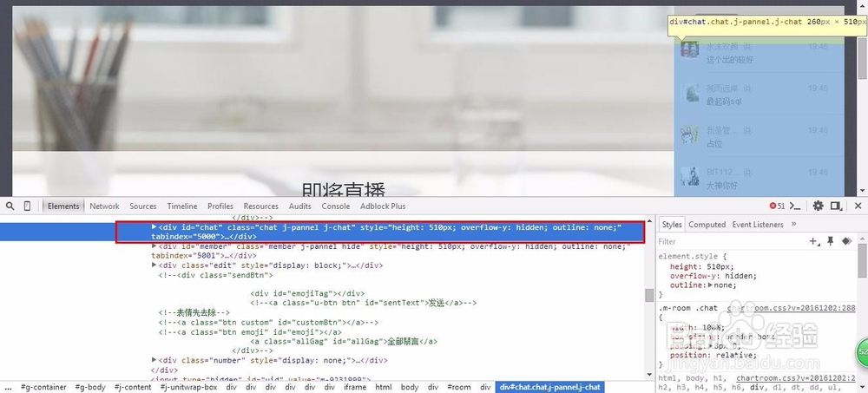
Task: Click the lower chartroom.css source link
Action: pyautogui.click(x=795, y=378)
